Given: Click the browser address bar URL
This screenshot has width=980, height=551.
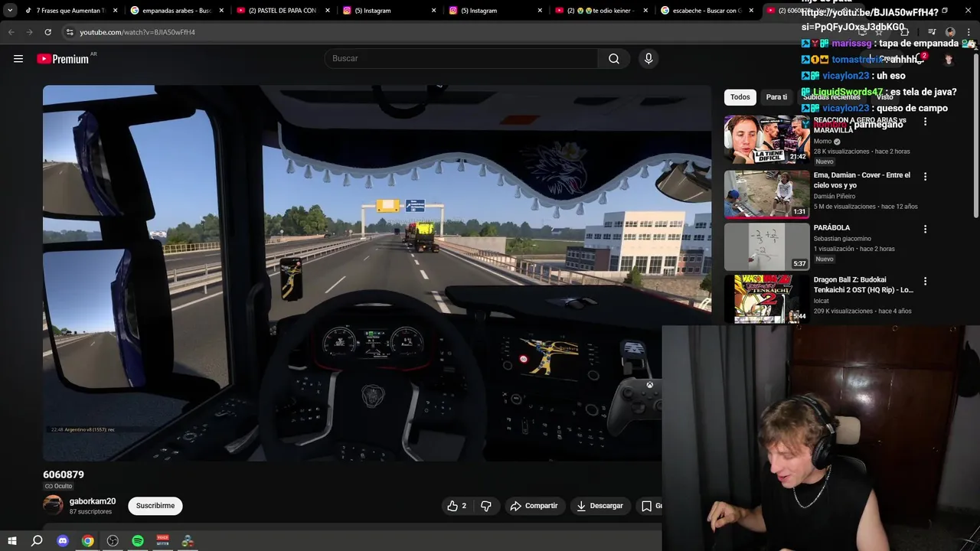Looking at the screenshot, I should tap(137, 32).
